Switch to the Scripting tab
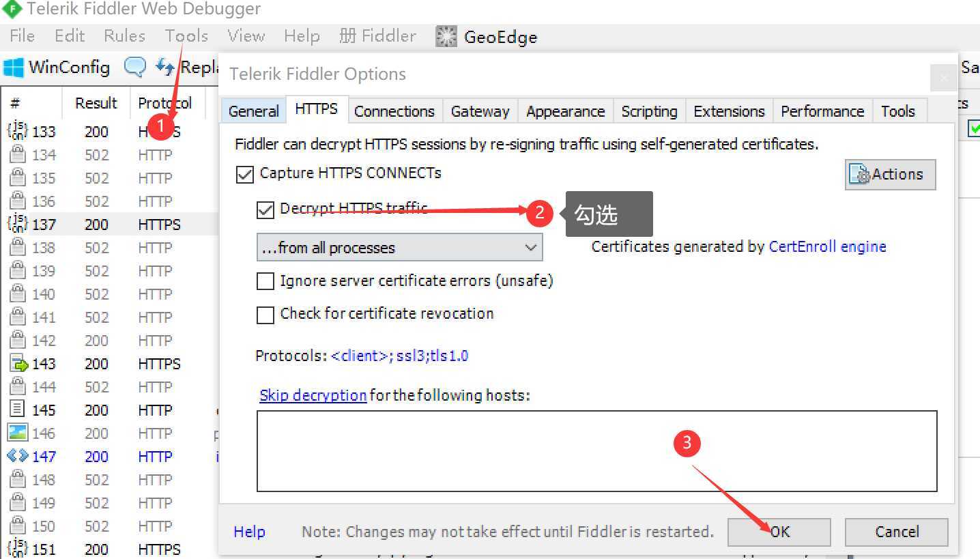Screen dimensions: 980x559 click(649, 111)
